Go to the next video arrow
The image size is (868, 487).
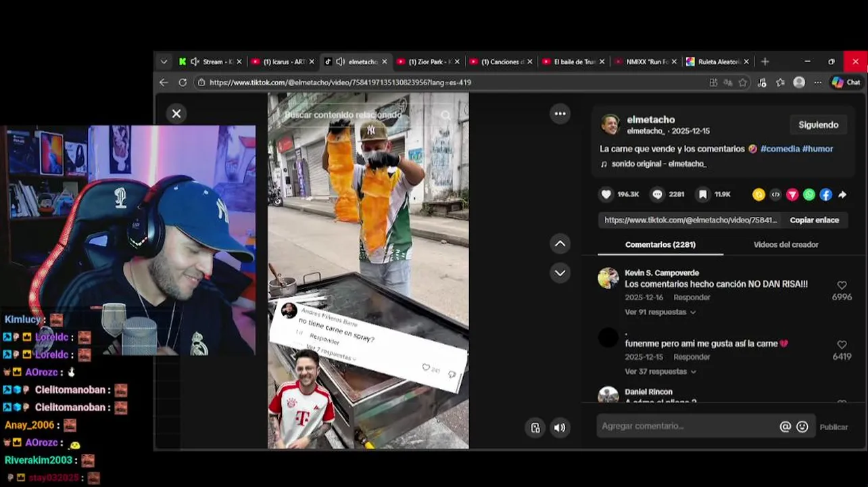coord(560,273)
